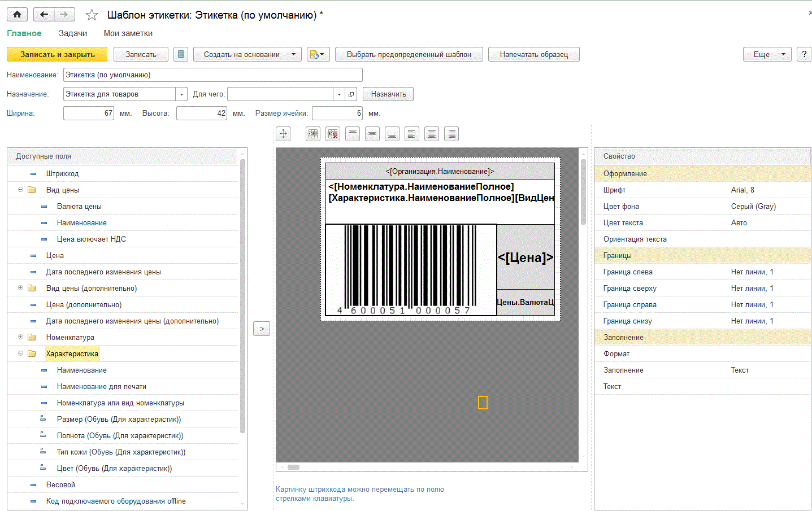Click the <[Цена]> cell in the label
This screenshot has width=812, height=511.
[x=526, y=257]
